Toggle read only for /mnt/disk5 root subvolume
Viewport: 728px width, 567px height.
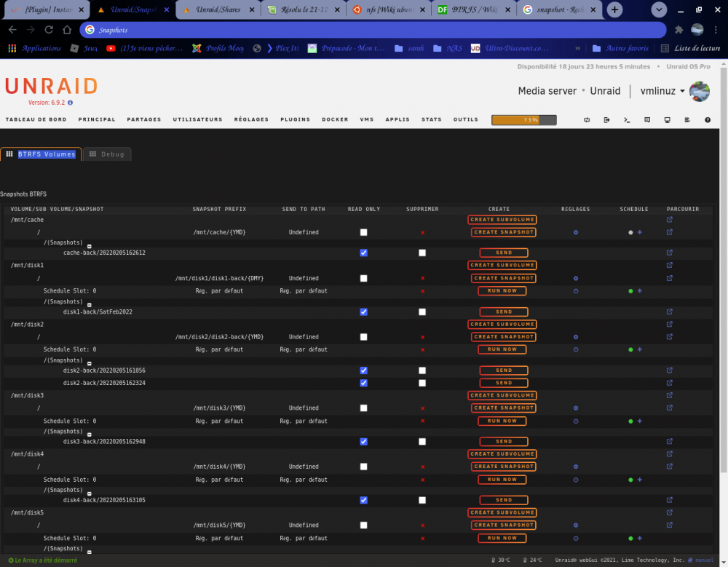363,525
